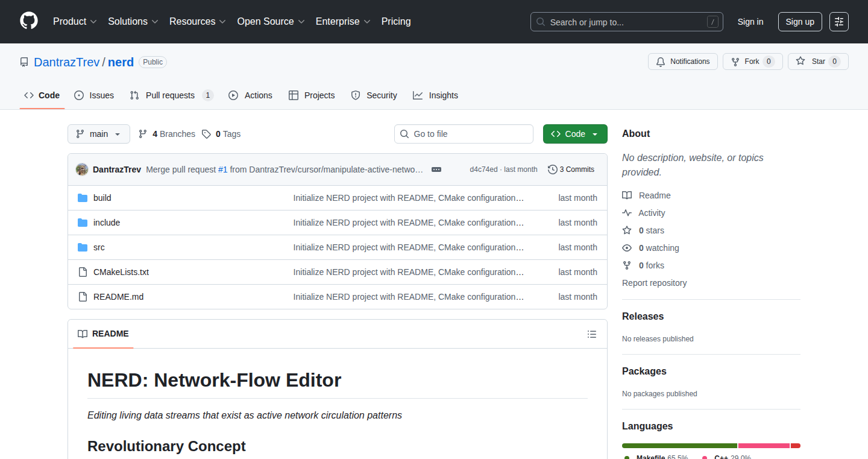Click the Notifications button
Screen dimensions: 868x459
[683, 62]
